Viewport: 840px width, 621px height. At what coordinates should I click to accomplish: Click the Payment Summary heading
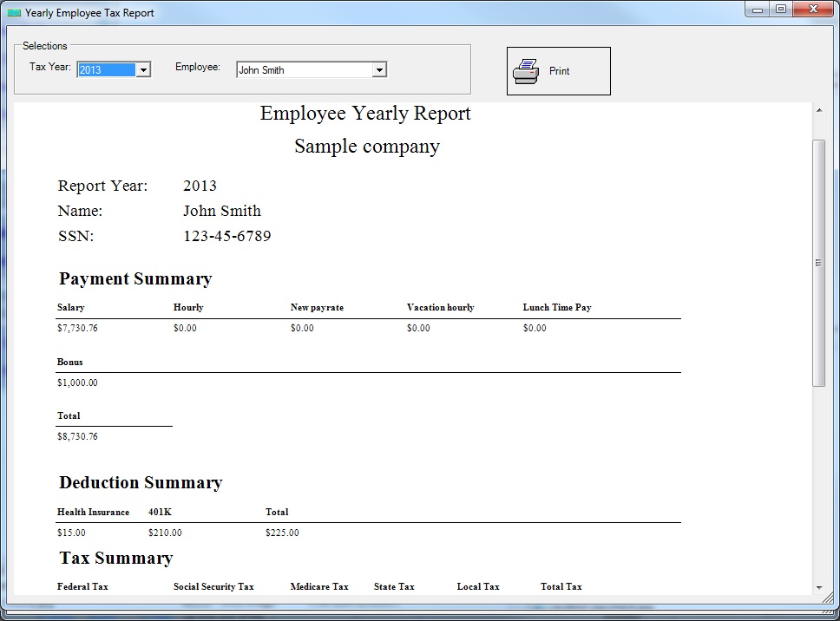coord(135,278)
